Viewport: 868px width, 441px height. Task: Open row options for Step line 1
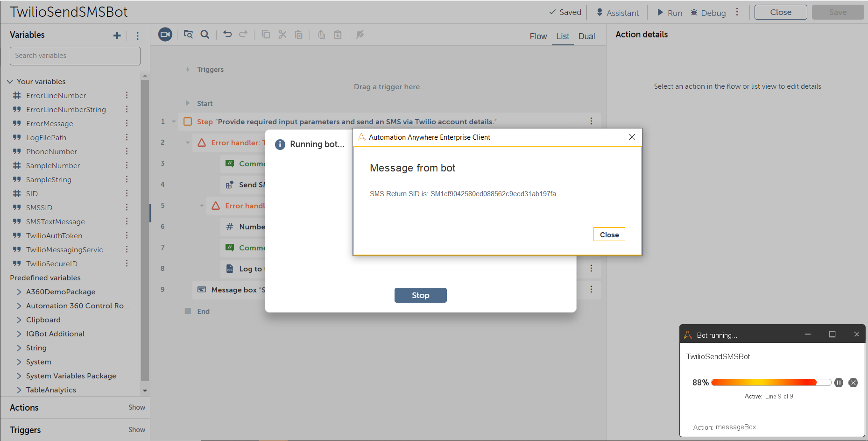click(x=591, y=121)
